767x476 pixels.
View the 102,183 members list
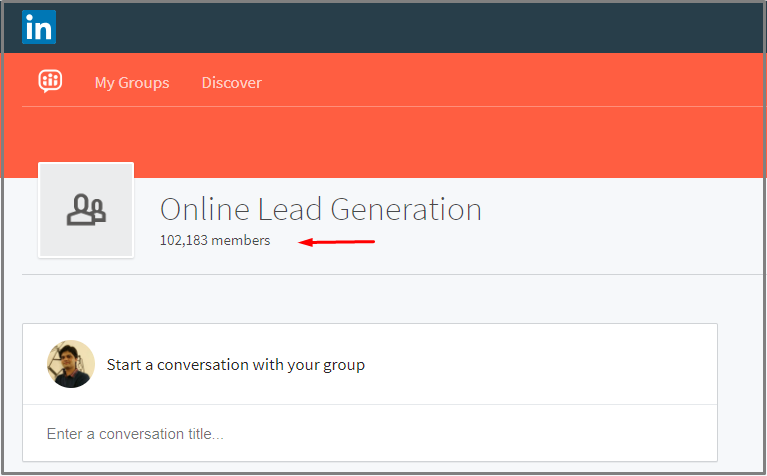(x=215, y=240)
